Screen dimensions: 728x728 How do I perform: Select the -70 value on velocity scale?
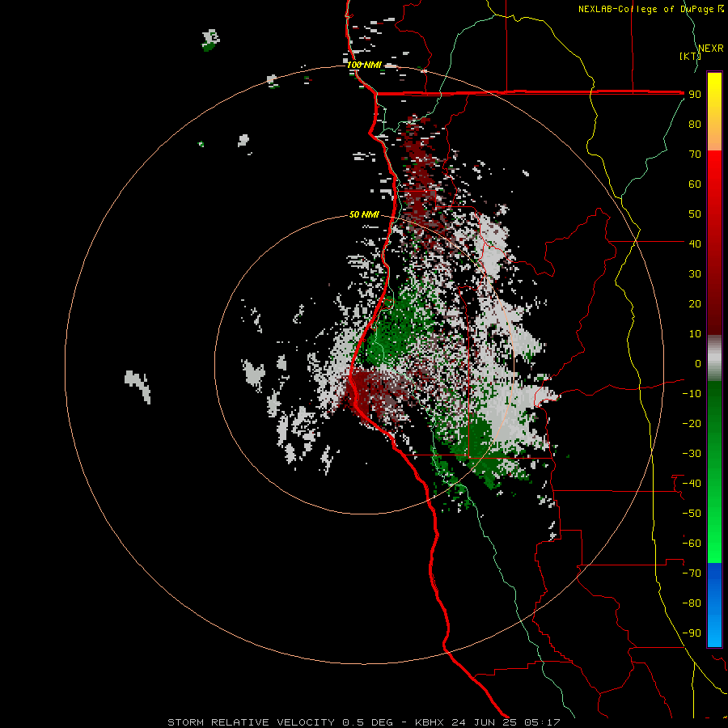(x=692, y=574)
